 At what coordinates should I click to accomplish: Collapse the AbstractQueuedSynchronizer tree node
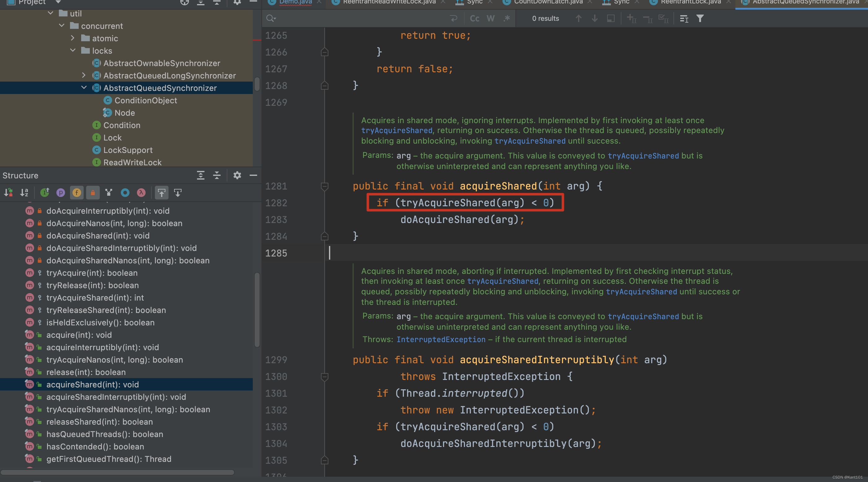coord(84,88)
